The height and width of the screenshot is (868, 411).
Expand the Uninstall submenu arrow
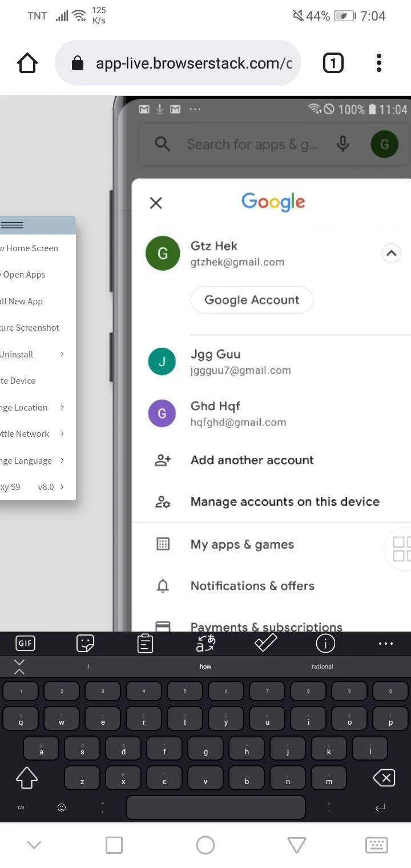tap(62, 354)
